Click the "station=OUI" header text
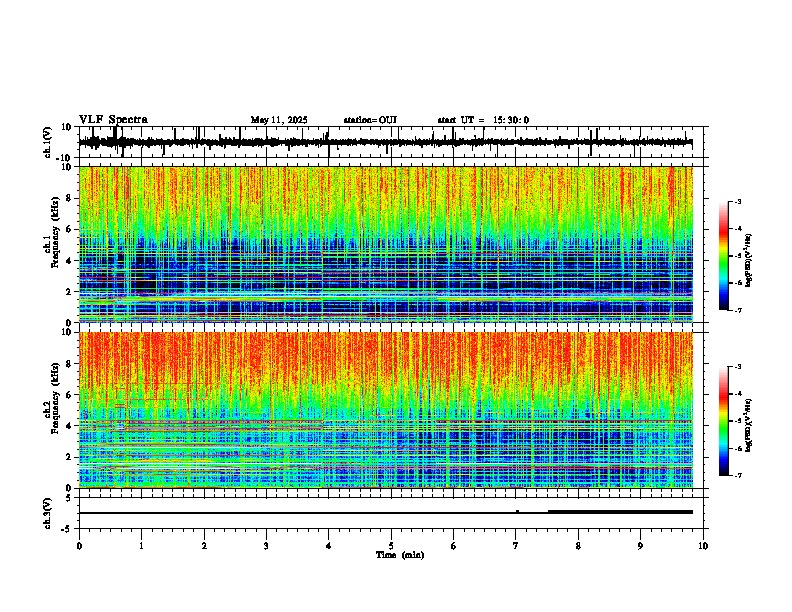792x612 pixels. click(x=370, y=120)
